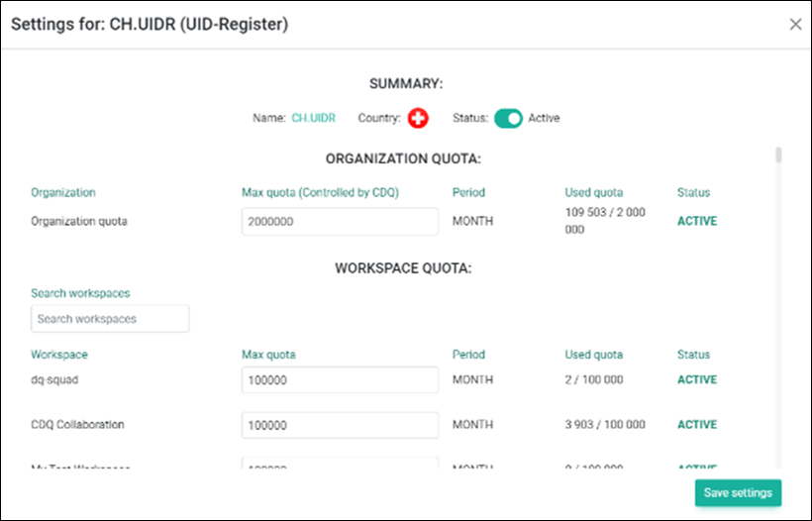Click the 'CDQ Collaboration' workspace name
The image size is (812, 521).
[x=77, y=425]
